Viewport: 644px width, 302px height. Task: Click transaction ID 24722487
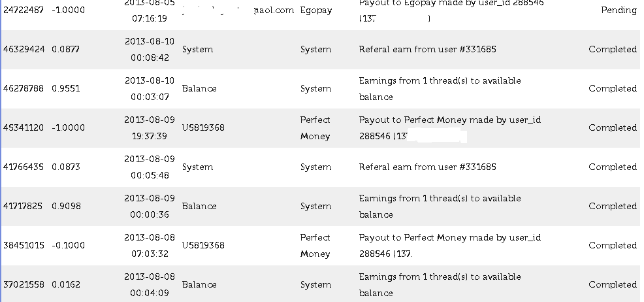(x=24, y=10)
